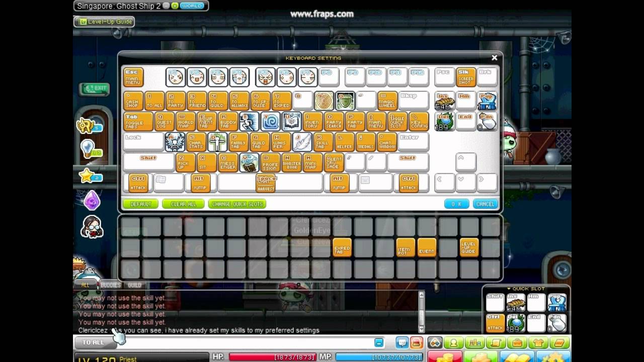Click the Quest Log Q key tile
Image resolution: width=644 pixels, height=362 pixels.
pyautogui.click(x=164, y=121)
